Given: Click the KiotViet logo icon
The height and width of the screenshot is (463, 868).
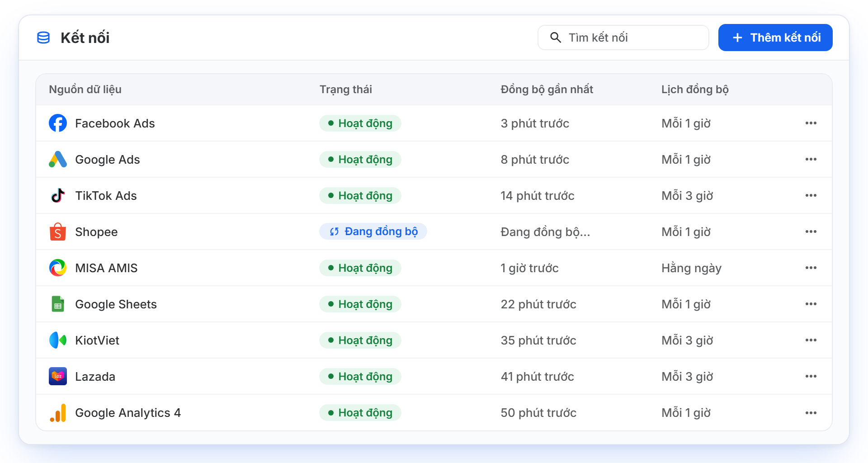Looking at the screenshot, I should pos(58,340).
